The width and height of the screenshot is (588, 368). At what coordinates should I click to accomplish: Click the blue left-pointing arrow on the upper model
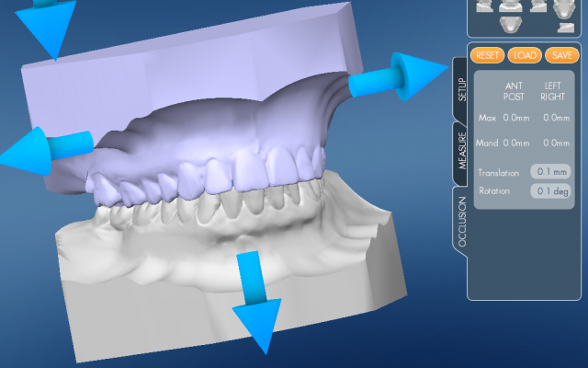point(47,151)
